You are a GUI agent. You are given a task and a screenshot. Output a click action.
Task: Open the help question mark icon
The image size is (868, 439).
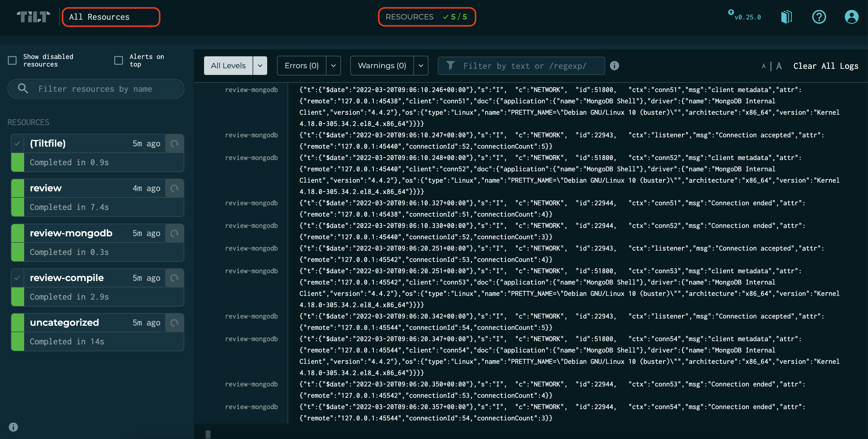coord(819,17)
